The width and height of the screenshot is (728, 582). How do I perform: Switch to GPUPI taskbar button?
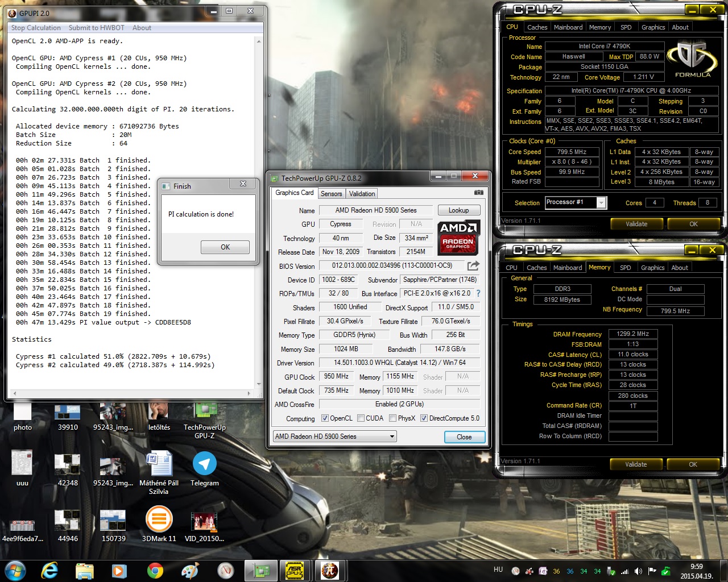click(x=330, y=571)
